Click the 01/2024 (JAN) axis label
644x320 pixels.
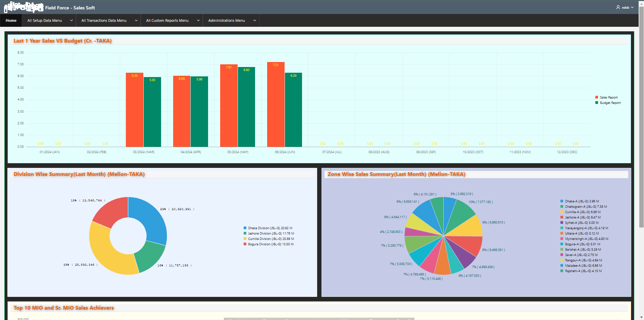coord(50,152)
